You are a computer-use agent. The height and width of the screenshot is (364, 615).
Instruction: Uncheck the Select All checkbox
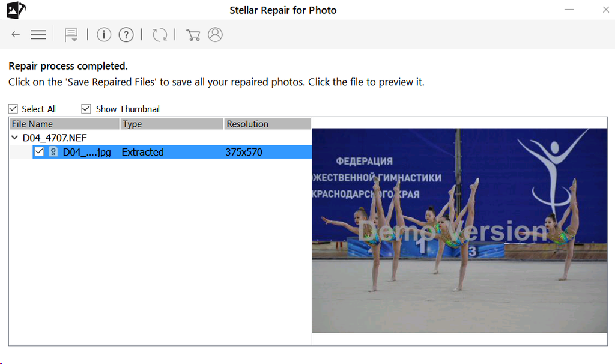tap(13, 109)
